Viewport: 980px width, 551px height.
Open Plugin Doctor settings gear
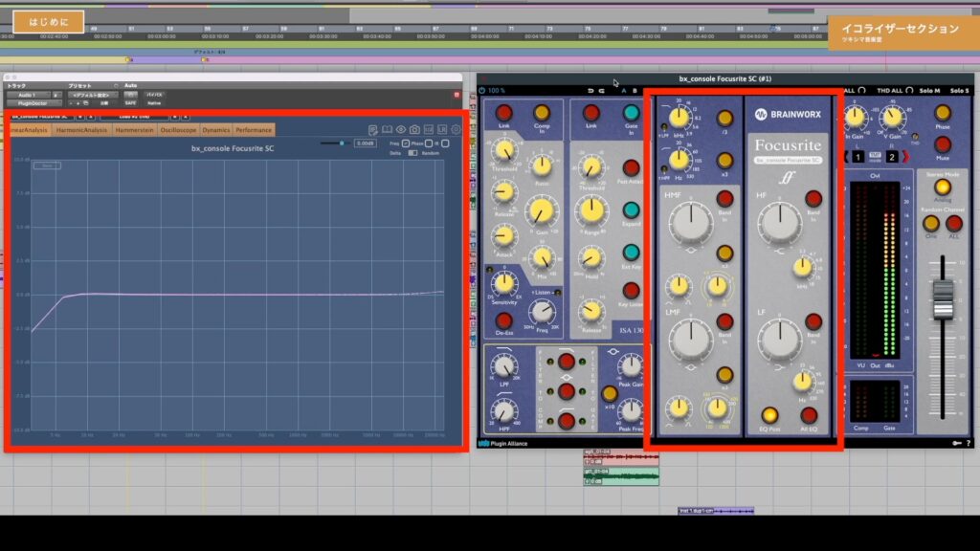[457, 130]
